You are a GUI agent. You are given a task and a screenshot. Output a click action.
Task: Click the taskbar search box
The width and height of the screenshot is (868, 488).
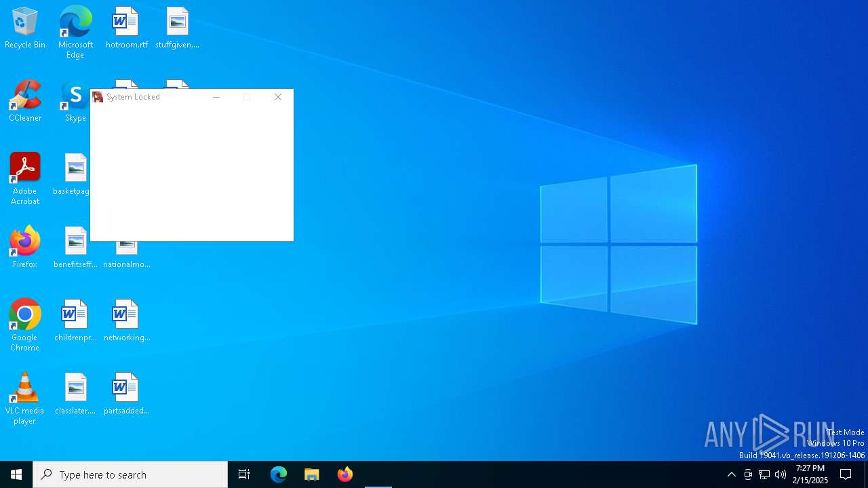point(130,474)
